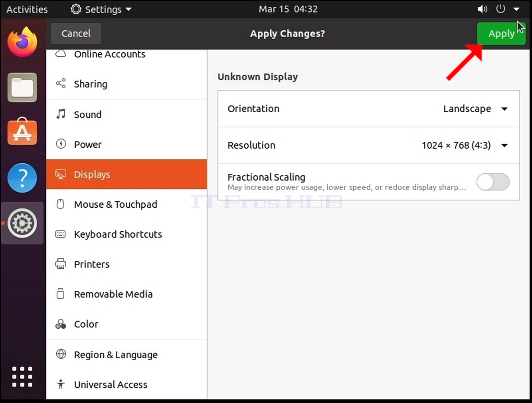Click the Apply Changes? title

point(287,33)
